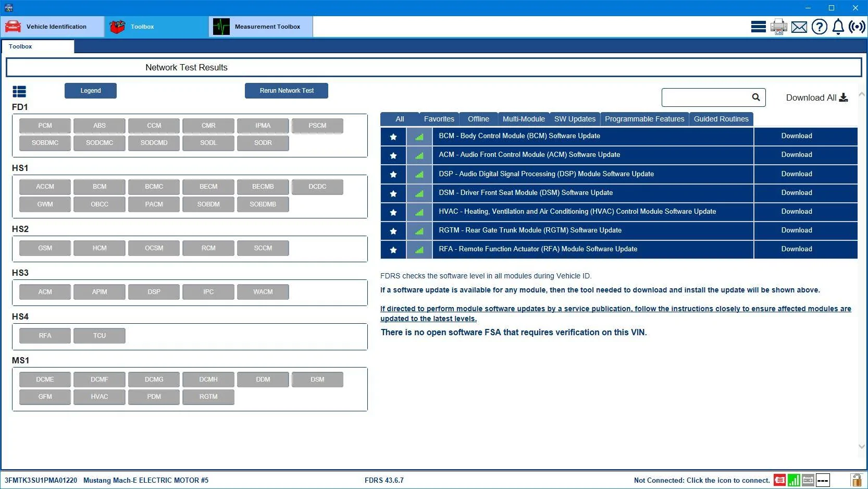The height and width of the screenshot is (489, 868).
Task: Toggle favorite star for DSM software update
Action: pos(393,193)
